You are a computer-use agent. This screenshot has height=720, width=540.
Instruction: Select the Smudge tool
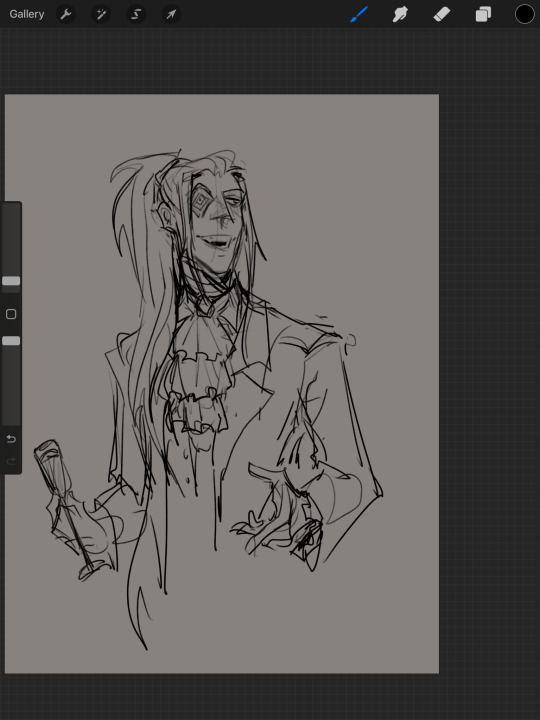point(400,14)
